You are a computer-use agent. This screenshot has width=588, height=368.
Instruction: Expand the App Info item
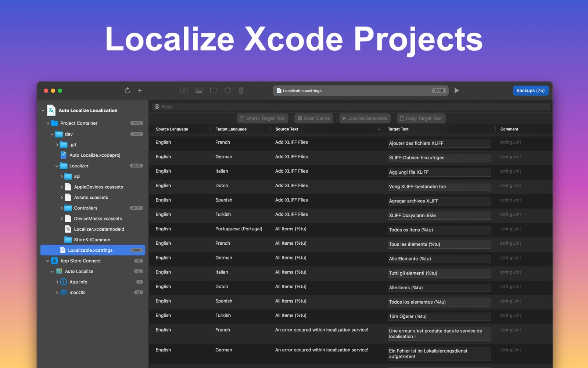pos(57,282)
